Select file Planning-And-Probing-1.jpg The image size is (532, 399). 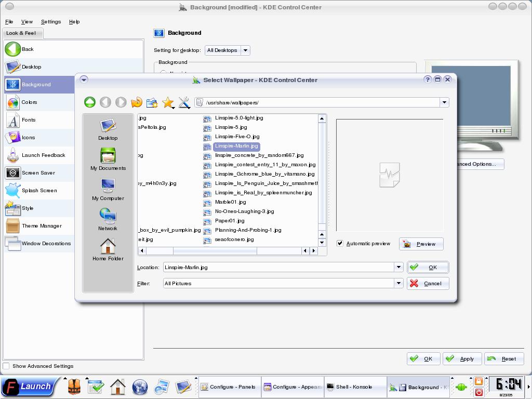tap(248, 230)
